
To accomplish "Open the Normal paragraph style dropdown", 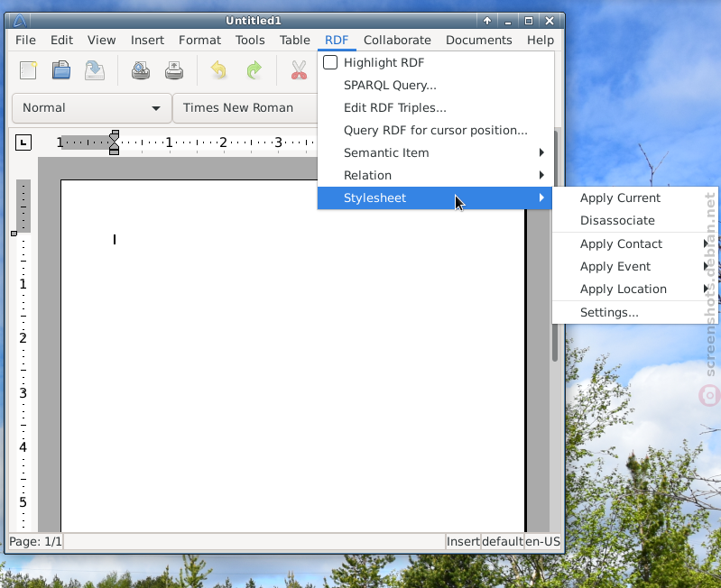I will click(x=92, y=108).
